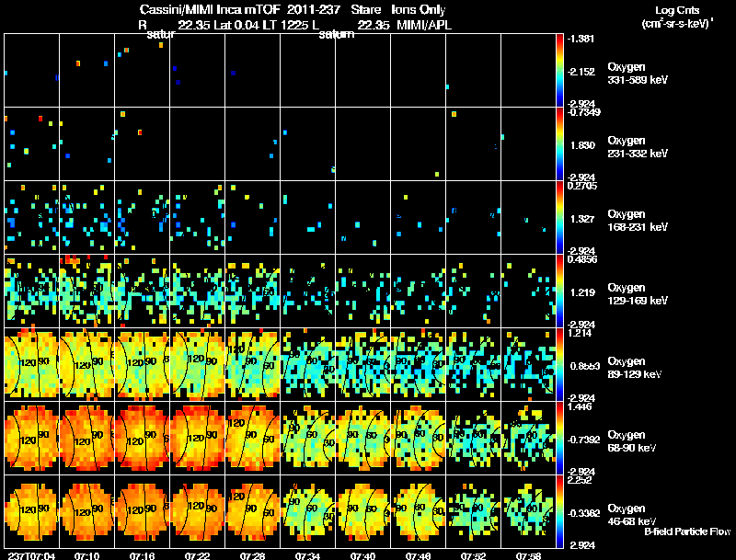The width and height of the screenshot is (736, 560).
Task: Select the Oxygen 89-129 keV panel at 07:22
Action: (x=198, y=364)
